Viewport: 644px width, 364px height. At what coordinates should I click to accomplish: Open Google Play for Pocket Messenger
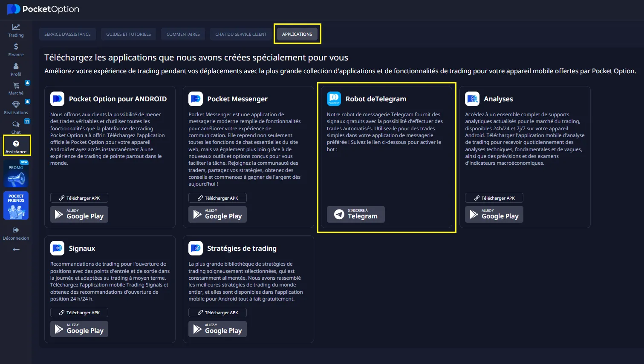(217, 214)
